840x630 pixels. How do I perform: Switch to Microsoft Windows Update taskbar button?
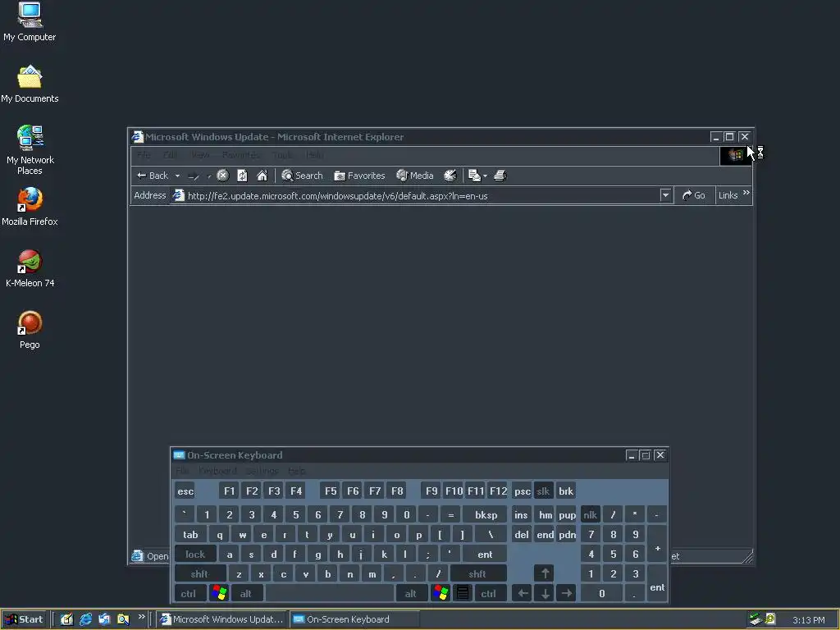point(222,619)
